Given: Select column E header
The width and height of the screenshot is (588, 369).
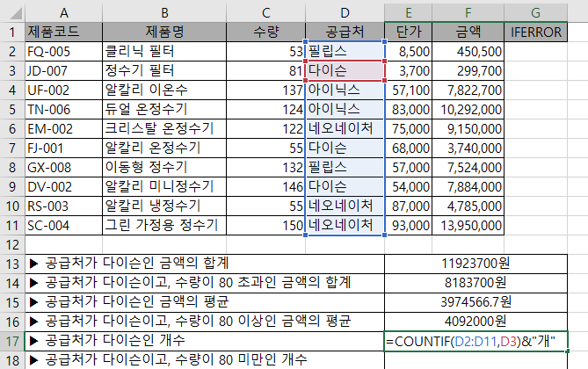Looking at the screenshot, I should coord(409,13).
